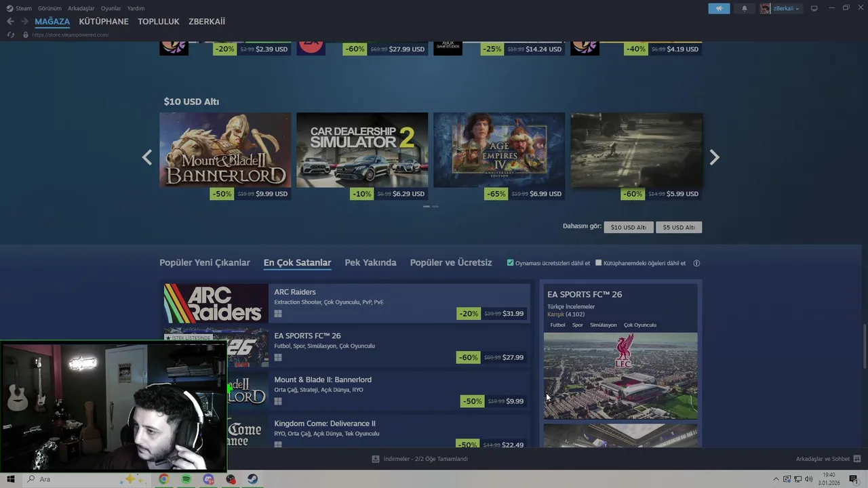Open the -20% $2.39 USD top row card

(225, 48)
